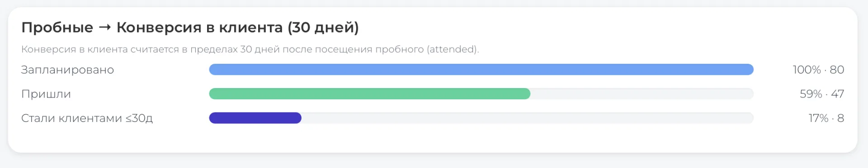Select the Стали клиентами ≤30д label
Screen dimensions: 868x168
[87, 118]
